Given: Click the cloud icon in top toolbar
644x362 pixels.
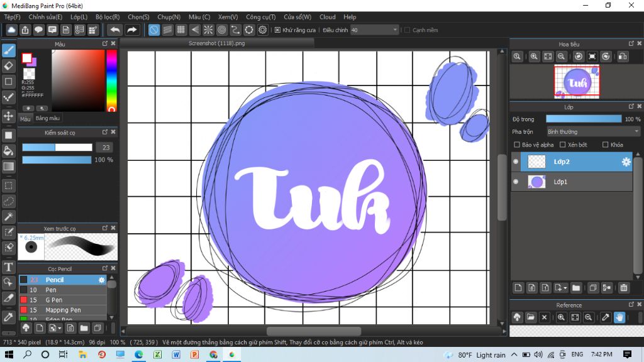Looking at the screenshot, I should click(x=11, y=30).
